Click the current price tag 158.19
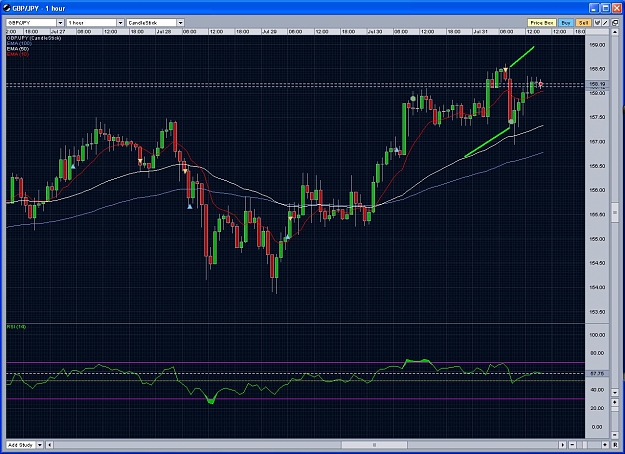This screenshot has height=454, width=625. tap(597, 84)
